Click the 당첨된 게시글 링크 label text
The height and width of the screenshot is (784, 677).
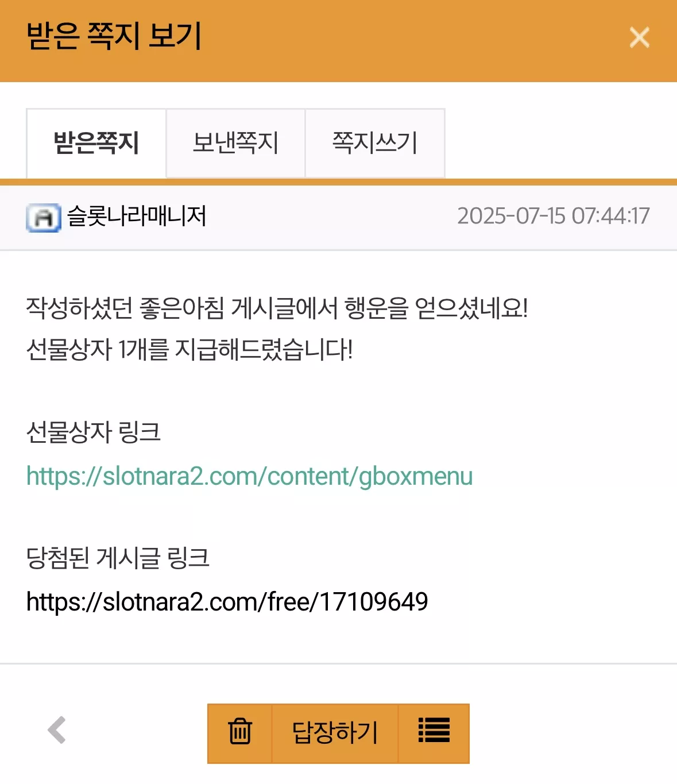click(x=118, y=558)
